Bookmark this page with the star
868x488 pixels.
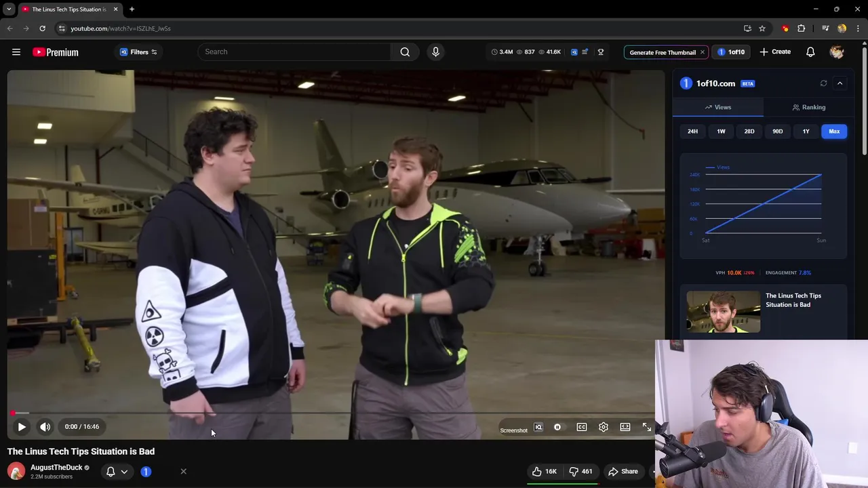click(x=762, y=28)
